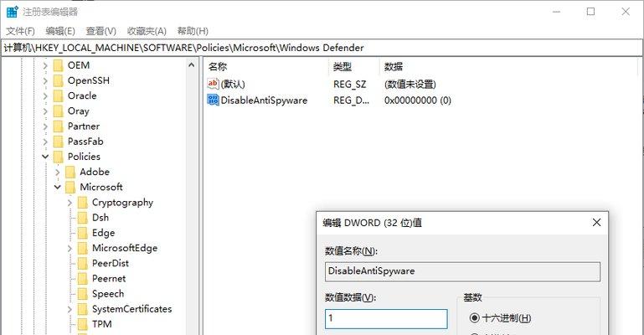Expand the OpenSSH key

pos(45,81)
